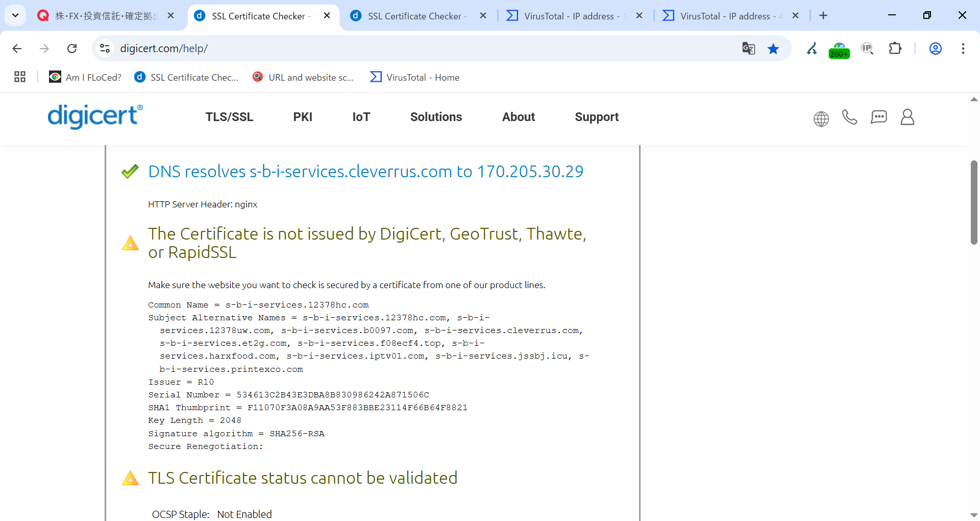
Task: Open the Chrome profile menu
Action: point(935,49)
